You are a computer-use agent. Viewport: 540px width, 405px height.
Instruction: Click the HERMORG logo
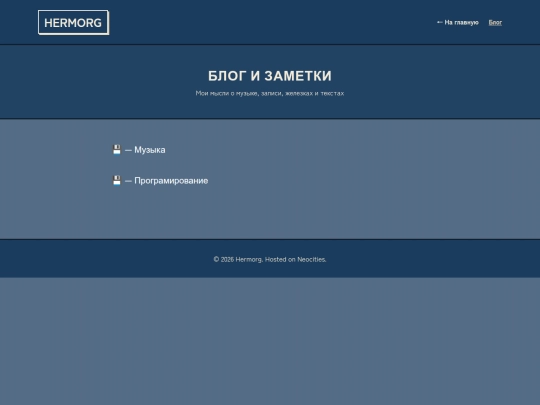point(73,22)
